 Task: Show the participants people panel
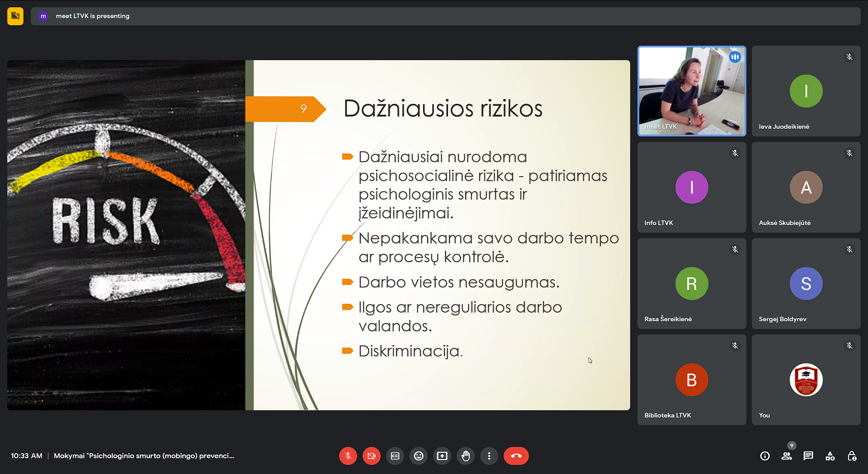pyautogui.click(x=787, y=456)
